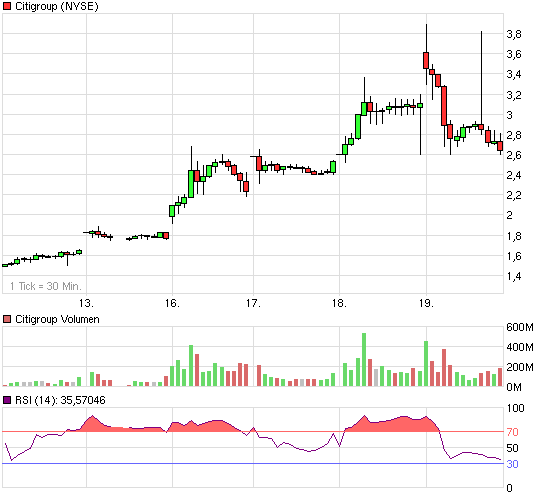Click the Citigroup (NYSE) chart title
The width and height of the screenshot is (545, 496).
coord(57,6)
